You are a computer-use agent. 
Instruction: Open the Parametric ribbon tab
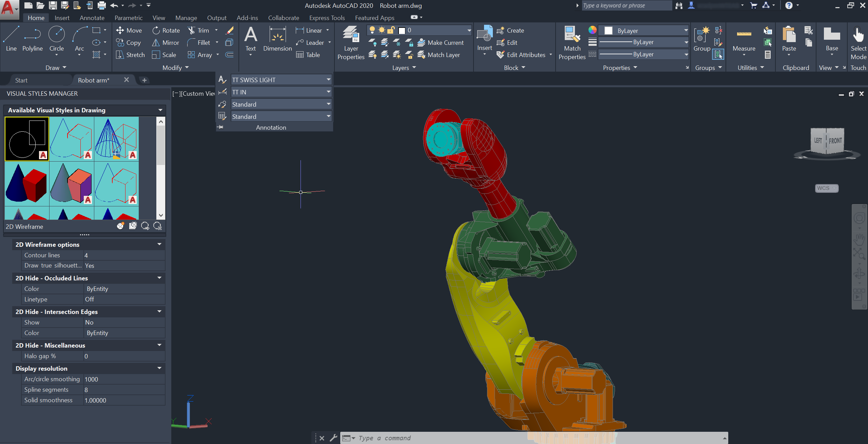(x=128, y=18)
